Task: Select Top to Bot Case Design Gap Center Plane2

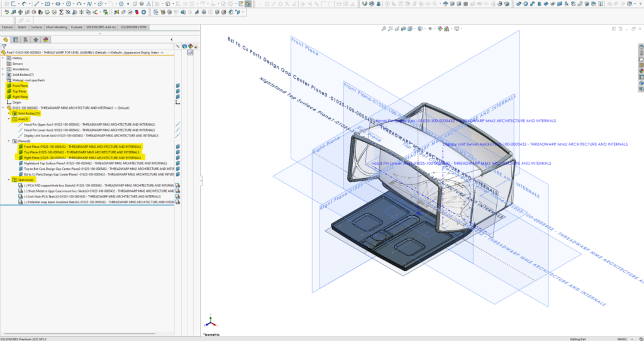Action: point(99,169)
